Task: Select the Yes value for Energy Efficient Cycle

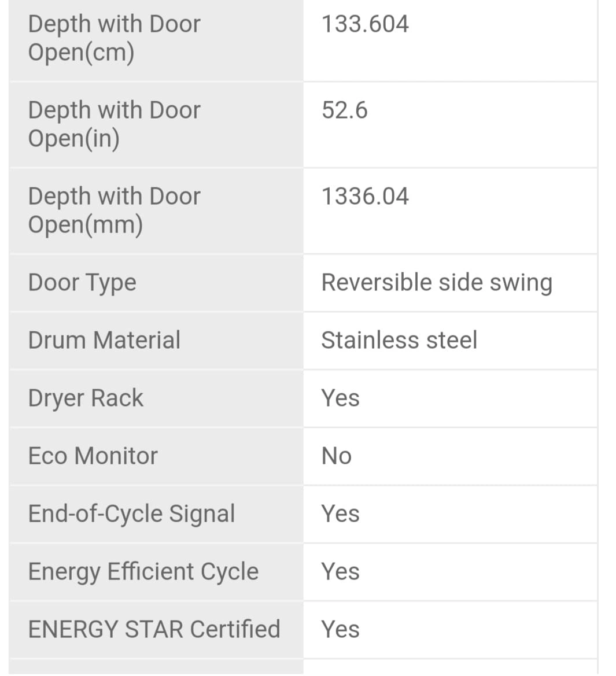Action: point(340,571)
